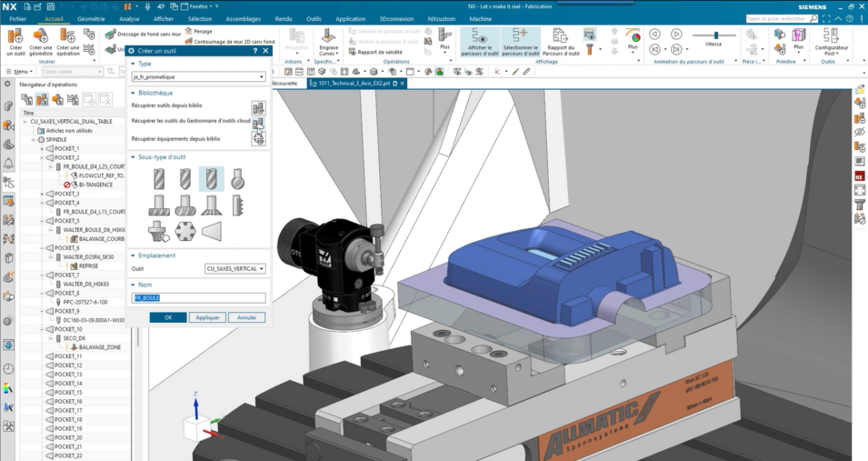Switch navigator to geometry view icon
Image resolution: width=868 pixels, height=461 pixels.
click(57, 100)
